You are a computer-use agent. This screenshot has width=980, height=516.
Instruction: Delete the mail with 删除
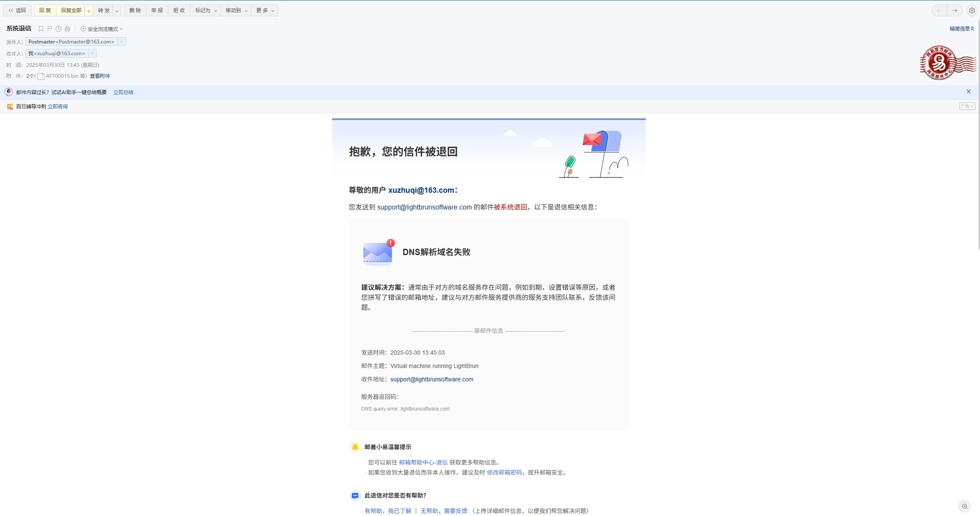point(135,10)
